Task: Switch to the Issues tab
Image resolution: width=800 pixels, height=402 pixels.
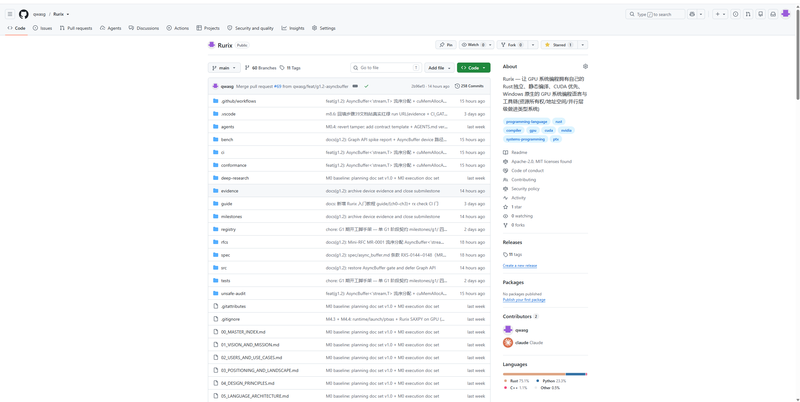Action: (42, 28)
